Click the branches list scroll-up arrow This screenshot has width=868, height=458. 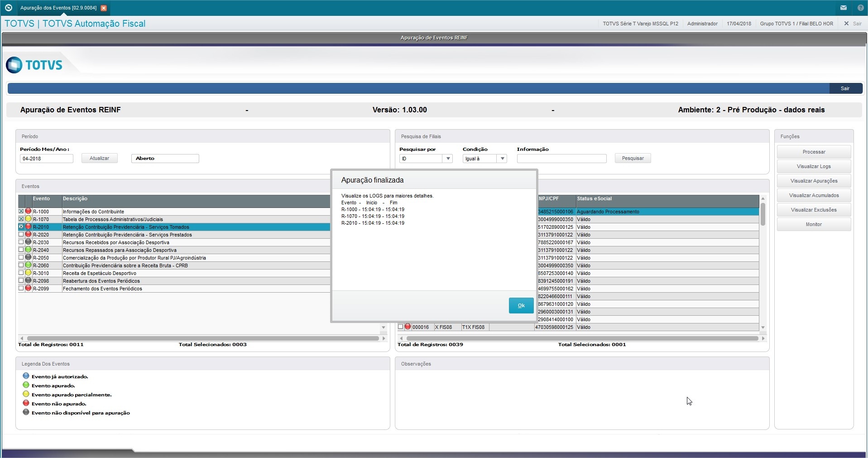point(763,198)
